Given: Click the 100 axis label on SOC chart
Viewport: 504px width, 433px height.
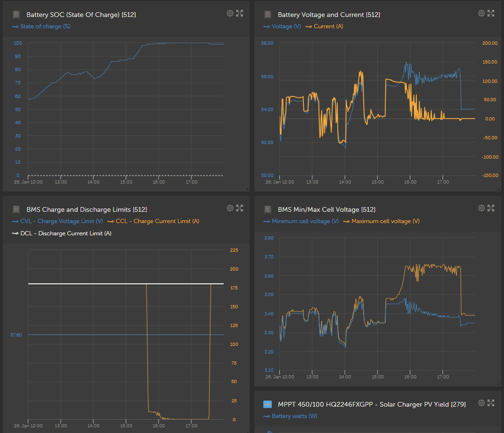Looking at the screenshot, I should (18, 43).
